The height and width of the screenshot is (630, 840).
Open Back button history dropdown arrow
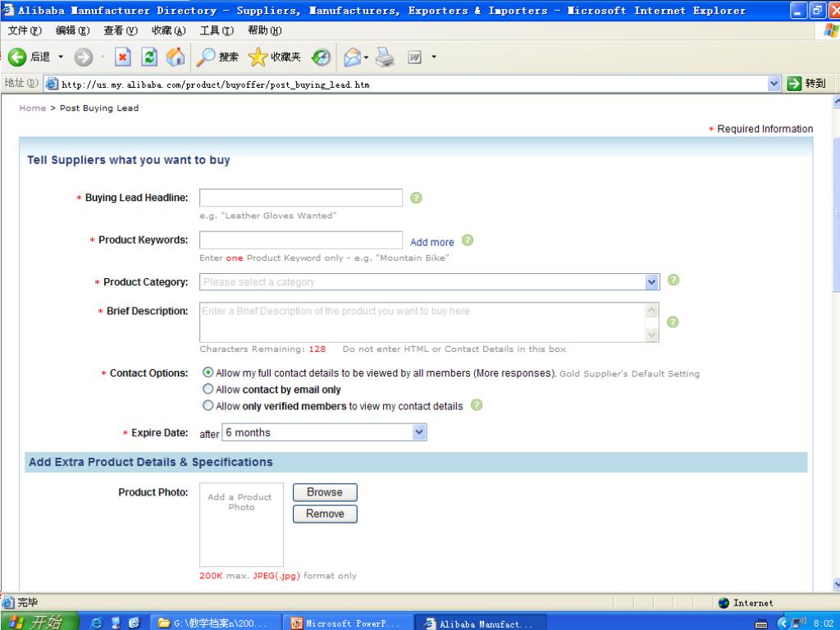(x=61, y=57)
